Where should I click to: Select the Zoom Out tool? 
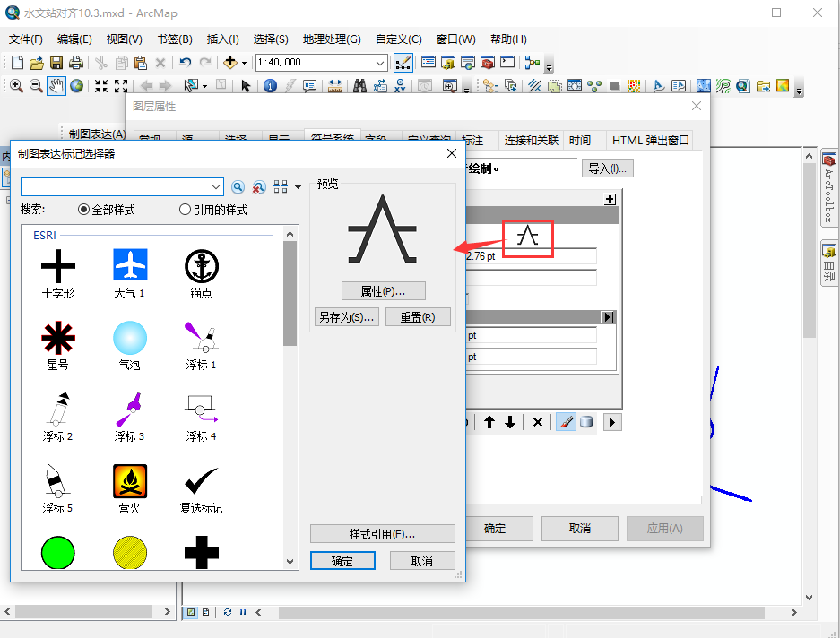click(36, 86)
